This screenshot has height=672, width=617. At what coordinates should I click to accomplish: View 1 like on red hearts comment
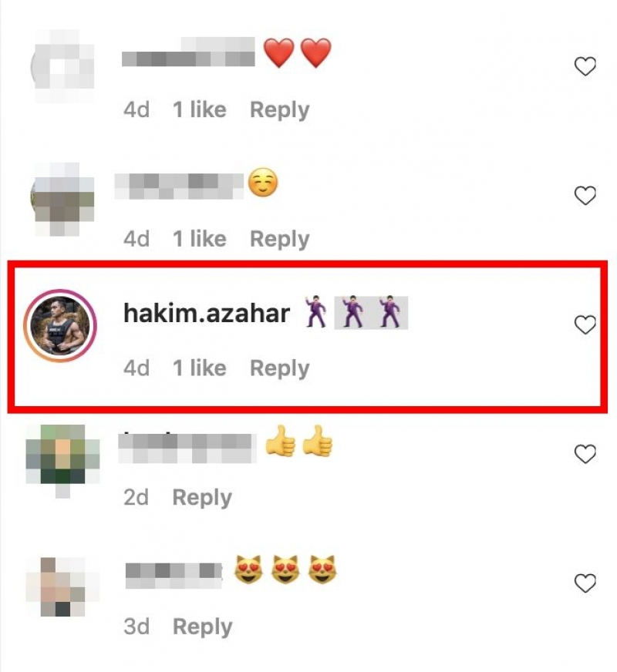coord(200,109)
